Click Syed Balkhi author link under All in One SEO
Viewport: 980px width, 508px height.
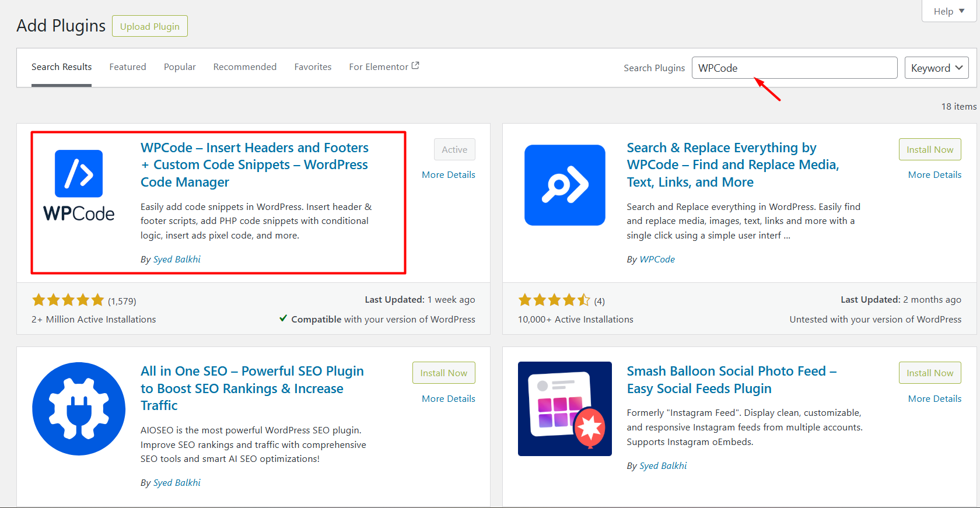[x=177, y=483]
